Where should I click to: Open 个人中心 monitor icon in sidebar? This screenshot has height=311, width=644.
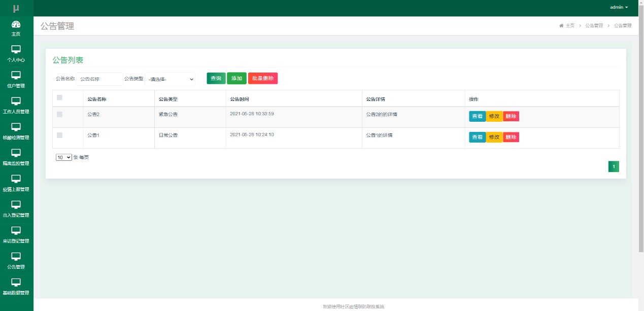(16, 49)
